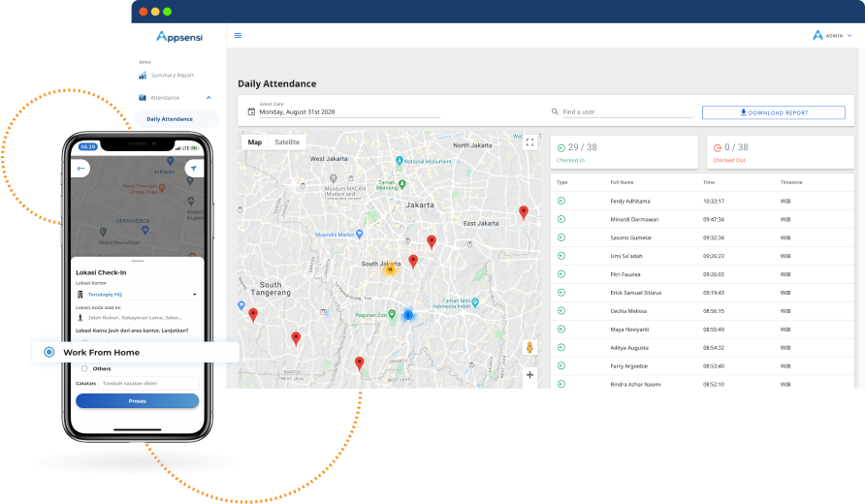Click the Street View pegman on the map
Image resolution: width=865 pixels, height=504 pixels.
[x=529, y=347]
